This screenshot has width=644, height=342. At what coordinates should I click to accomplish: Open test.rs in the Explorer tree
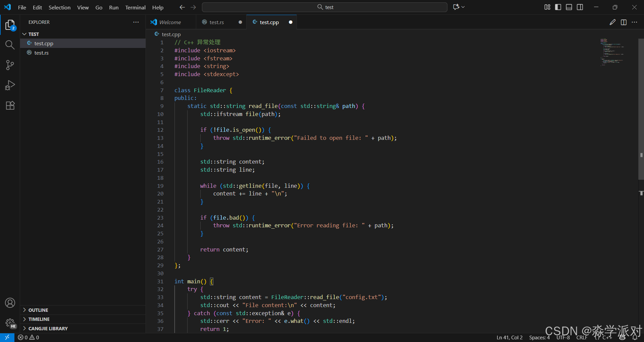pos(83,53)
